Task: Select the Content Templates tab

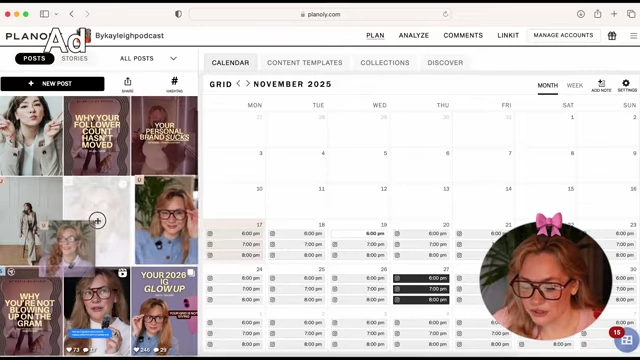Action: pos(304,62)
